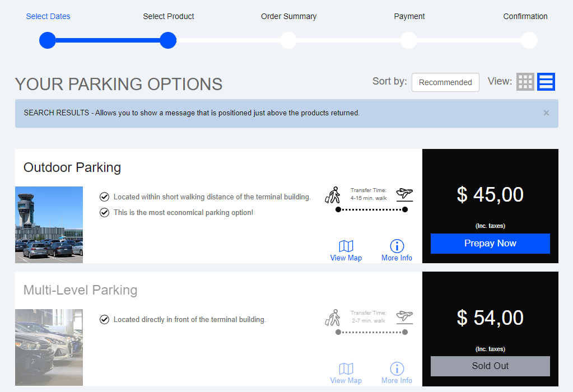Switch to grid view layout
573x392 pixels.
pos(525,82)
